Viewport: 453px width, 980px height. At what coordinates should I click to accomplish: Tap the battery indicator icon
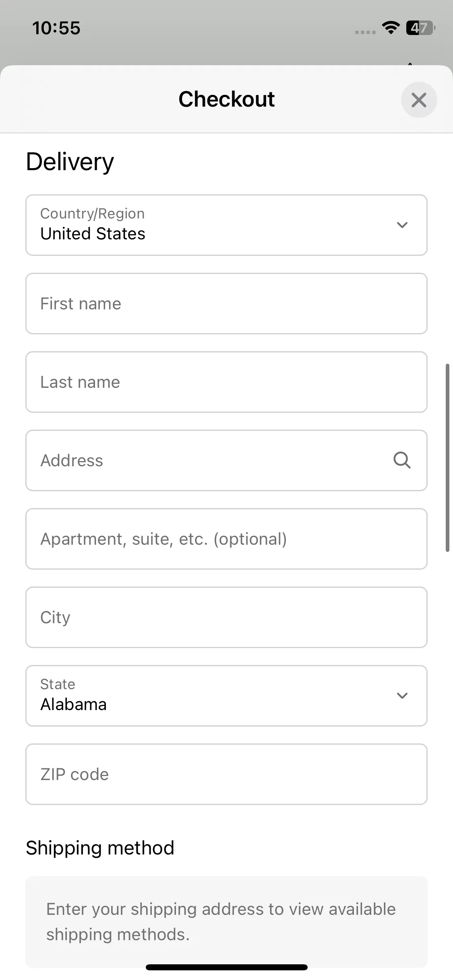[421, 28]
